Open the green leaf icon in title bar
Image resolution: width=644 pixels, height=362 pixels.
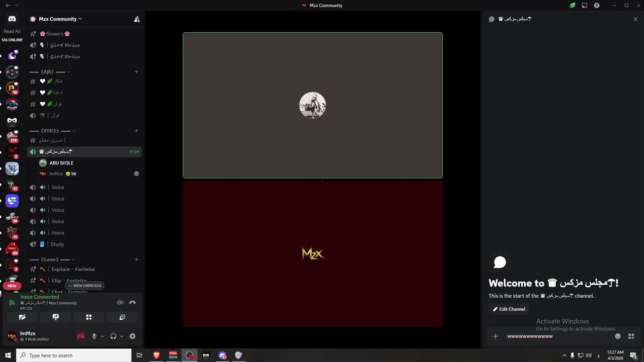[x=572, y=6]
